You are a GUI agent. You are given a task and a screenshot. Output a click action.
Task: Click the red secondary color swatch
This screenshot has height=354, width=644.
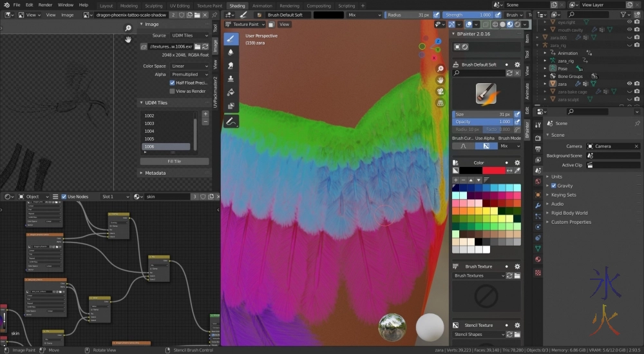click(x=494, y=170)
